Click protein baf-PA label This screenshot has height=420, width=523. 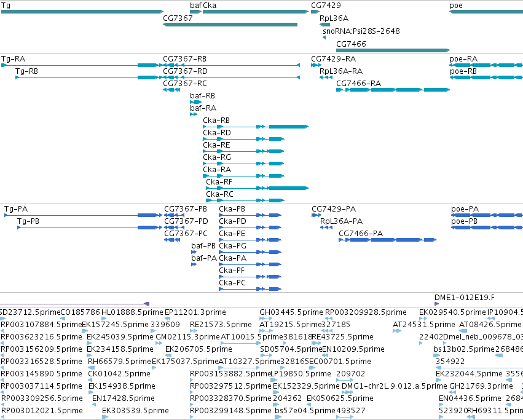click(204, 258)
